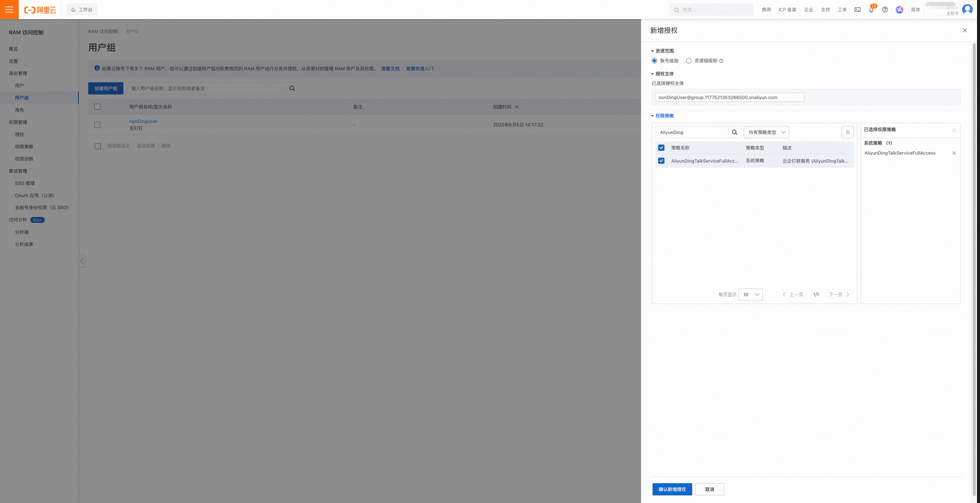Screen dimensions: 980x503
Task: Open the 费用 top menu
Action: (x=766, y=10)
